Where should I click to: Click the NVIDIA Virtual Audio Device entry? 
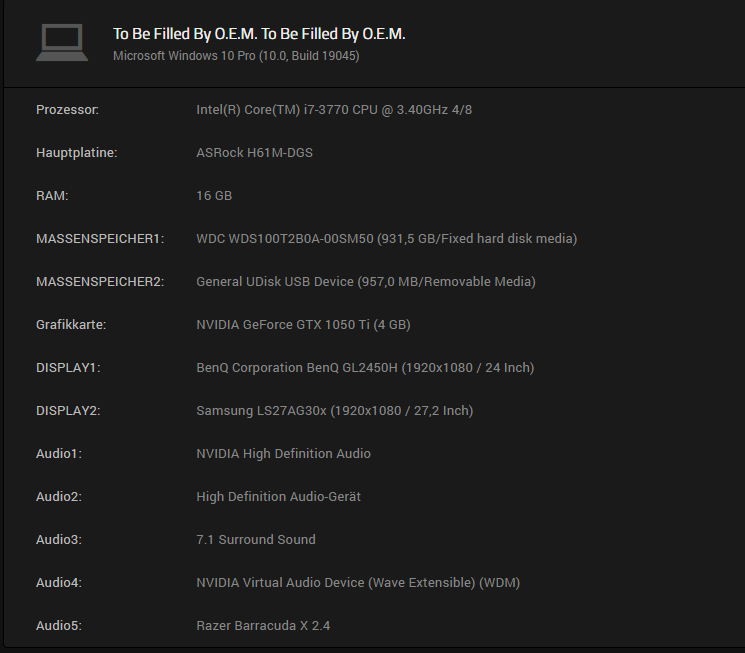358,583
